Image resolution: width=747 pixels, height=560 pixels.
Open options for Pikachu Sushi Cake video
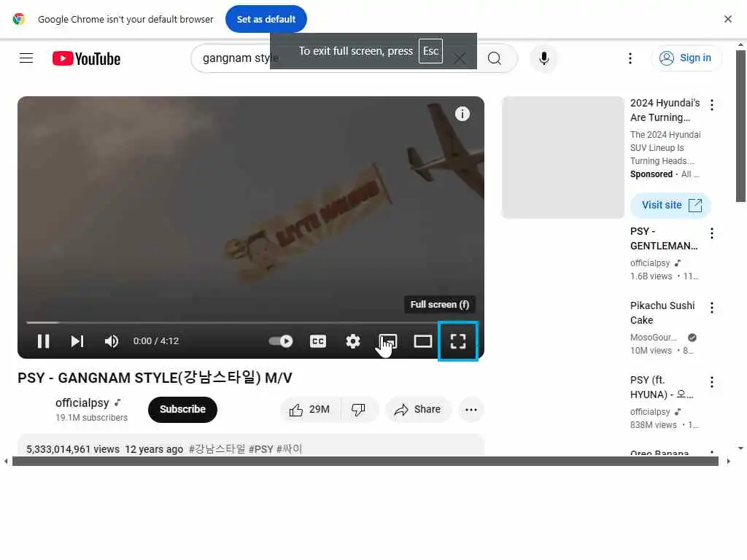click(x=712, y=308)
